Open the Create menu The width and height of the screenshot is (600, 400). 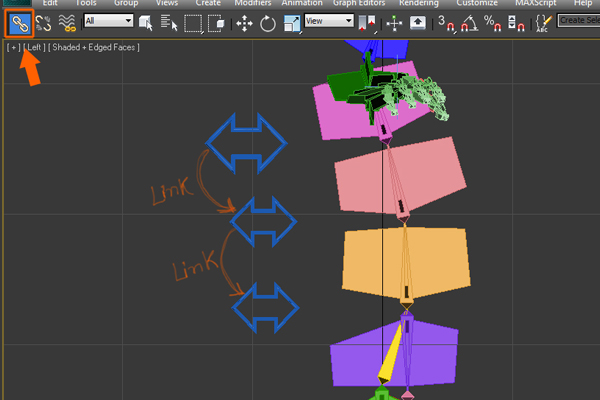[x=208, y=3]
